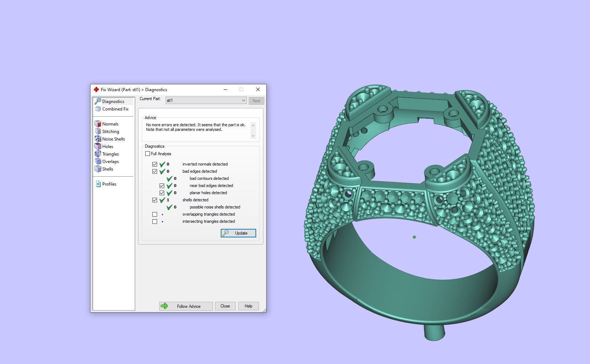Click the Close button at dialog bottom
Image resolution: width=590 pixels, height=364 pixels.
pyautogui.click(x=225, y=306)
